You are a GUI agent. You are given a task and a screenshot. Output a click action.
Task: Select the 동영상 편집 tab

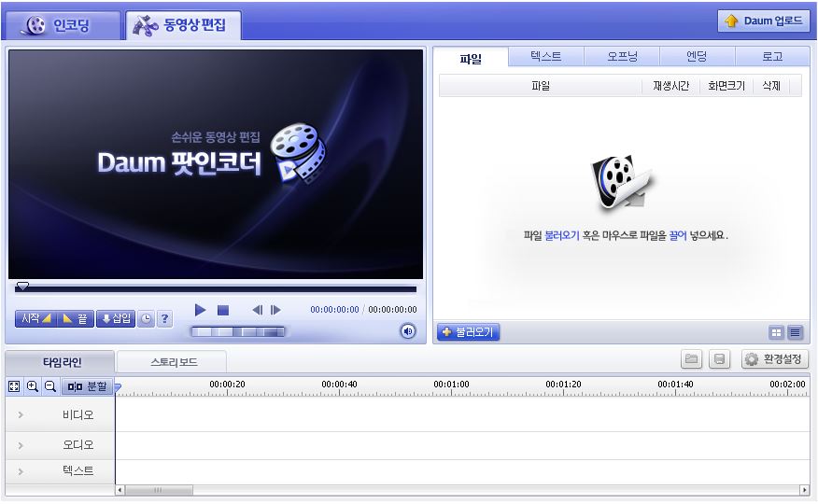click(183, 25)
